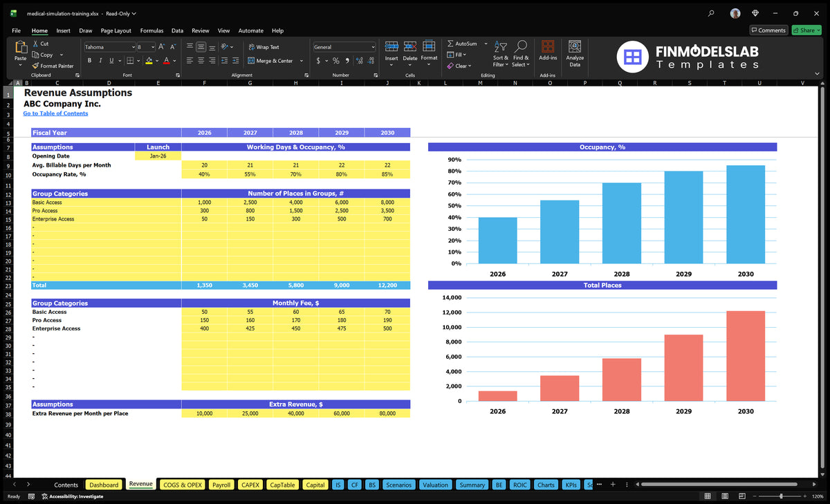
Task: Open the General number format dropdown
Action: (373, 47)
